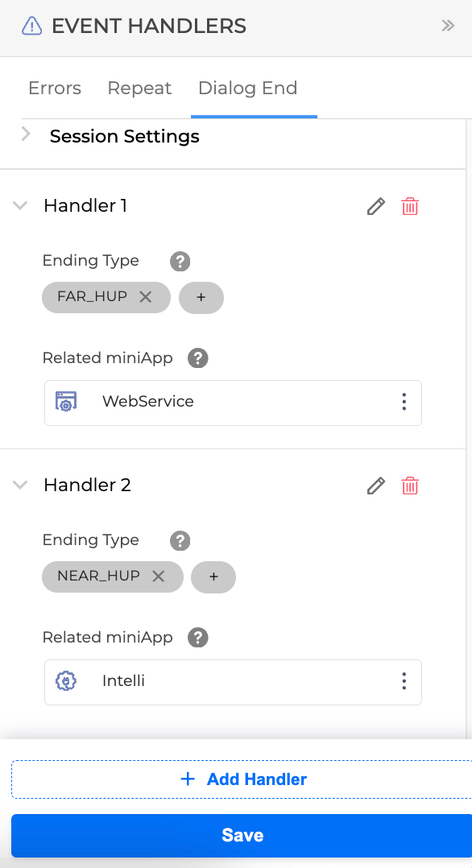Click the Add Handler button
The width and height of the screenshot is (472, 868).
pos(242,779)
